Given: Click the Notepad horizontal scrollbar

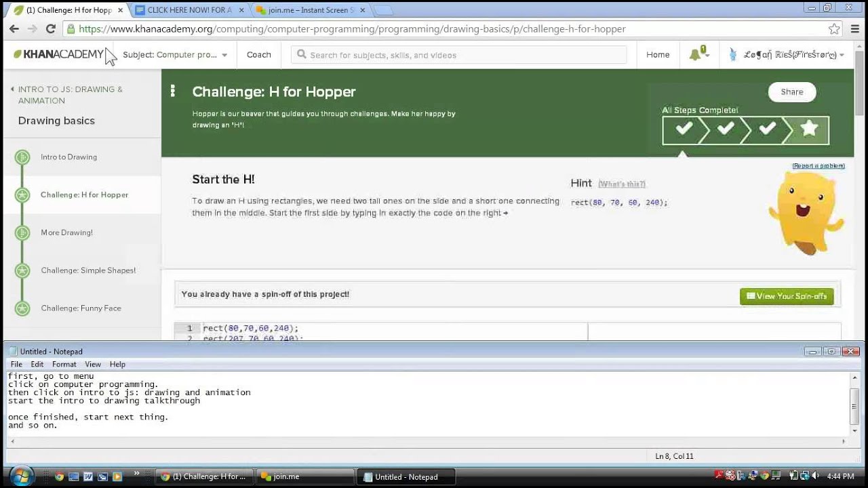Looking at the screenshot, I should pos(428,441).
